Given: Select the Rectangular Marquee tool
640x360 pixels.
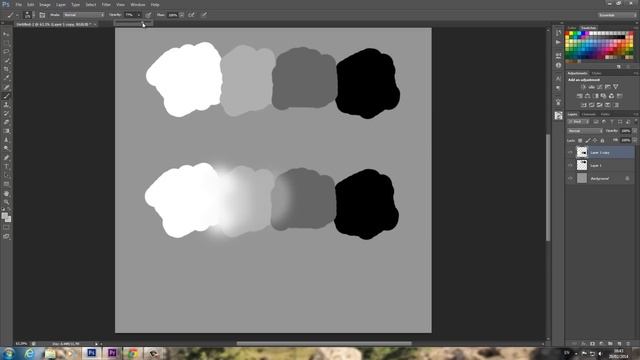Looking at the screenshot, I should click(x=6, y=43).
